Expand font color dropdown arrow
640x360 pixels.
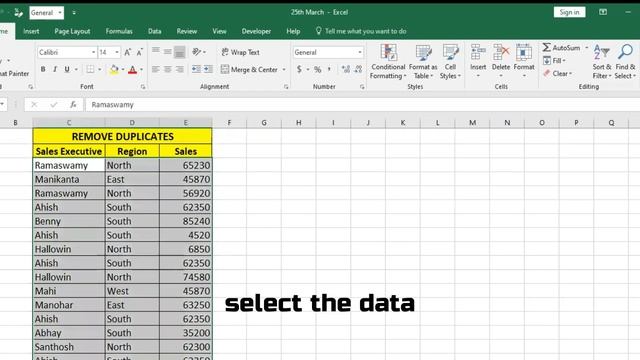coord(141,69)
